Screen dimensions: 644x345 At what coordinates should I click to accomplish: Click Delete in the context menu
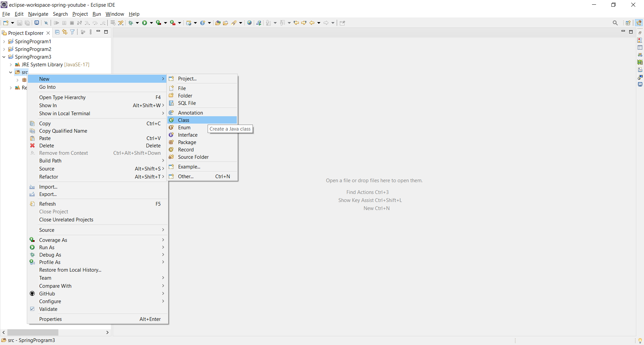tap(97, 145)
